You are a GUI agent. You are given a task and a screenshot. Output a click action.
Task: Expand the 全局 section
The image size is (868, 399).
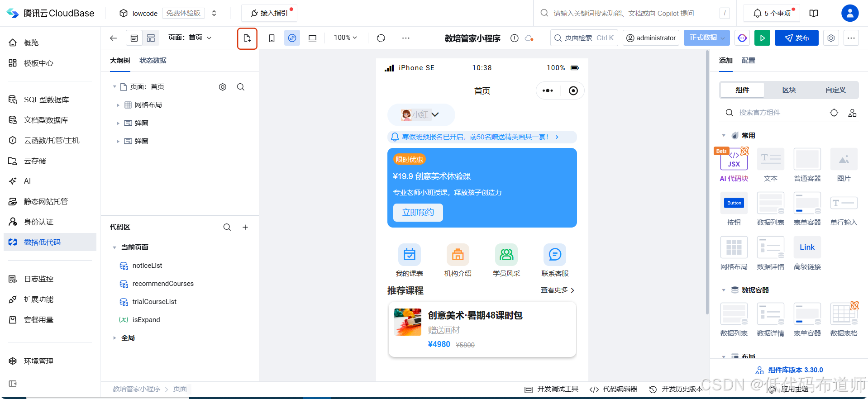click(x=114, y=338)
